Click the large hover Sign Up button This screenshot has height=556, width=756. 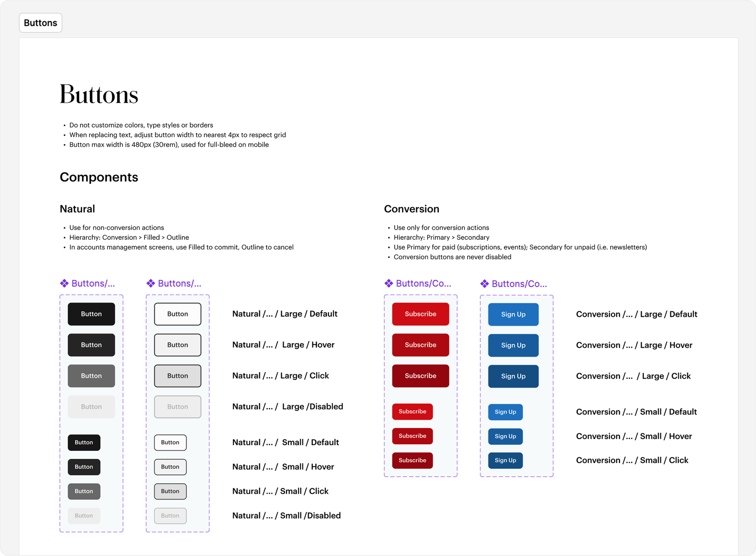(514, 345)
